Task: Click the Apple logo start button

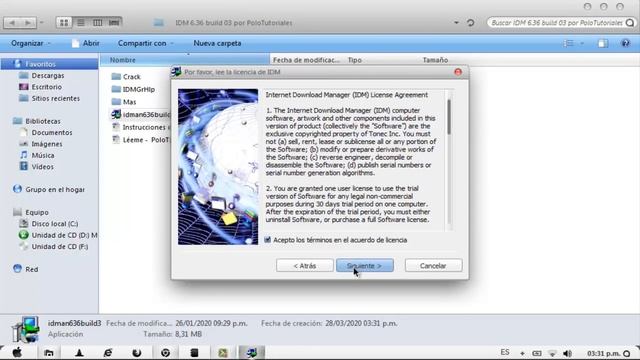Action: pyautogui.click(x=17, y=353)
